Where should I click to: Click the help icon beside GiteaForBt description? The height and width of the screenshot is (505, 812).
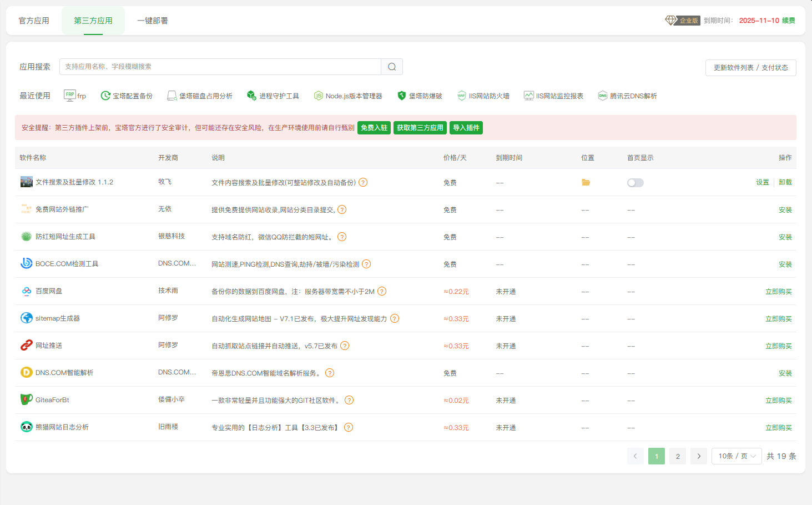tap(349, 399)
